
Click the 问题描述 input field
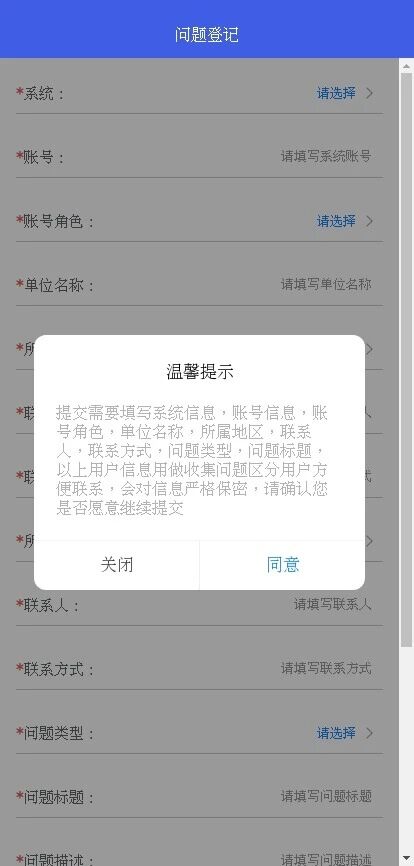point(326,859)
